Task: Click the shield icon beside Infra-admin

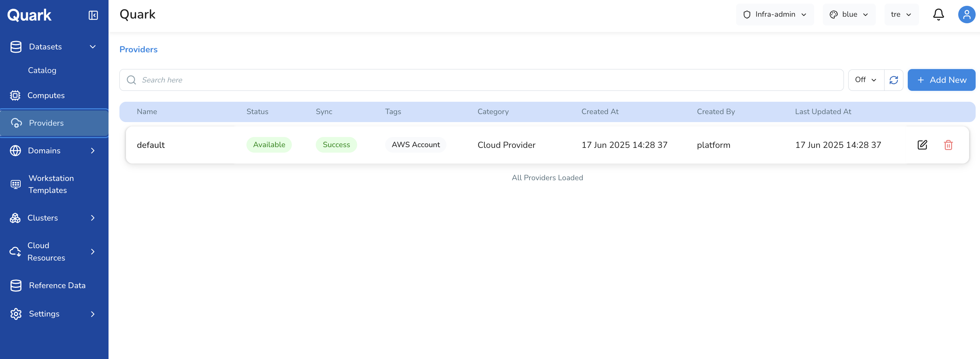Action: (747, 15)
